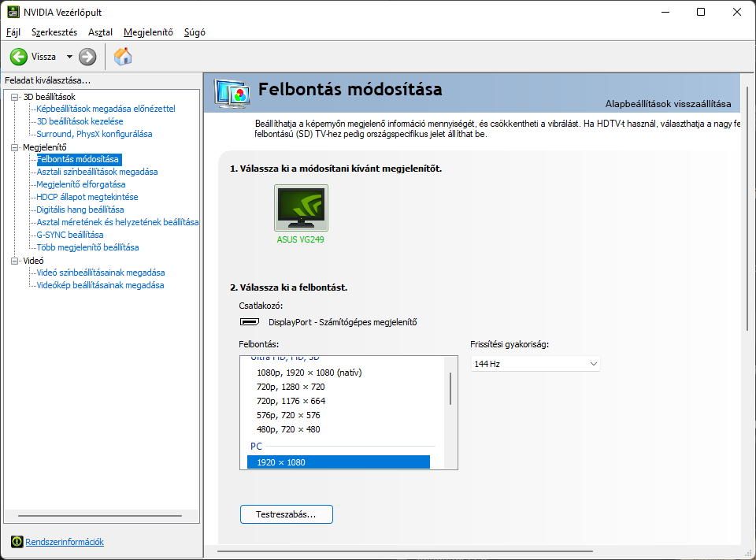Open the home page via house icon
Screen dimensions: 756x560
pyautogui.click(x=123, y=57)
